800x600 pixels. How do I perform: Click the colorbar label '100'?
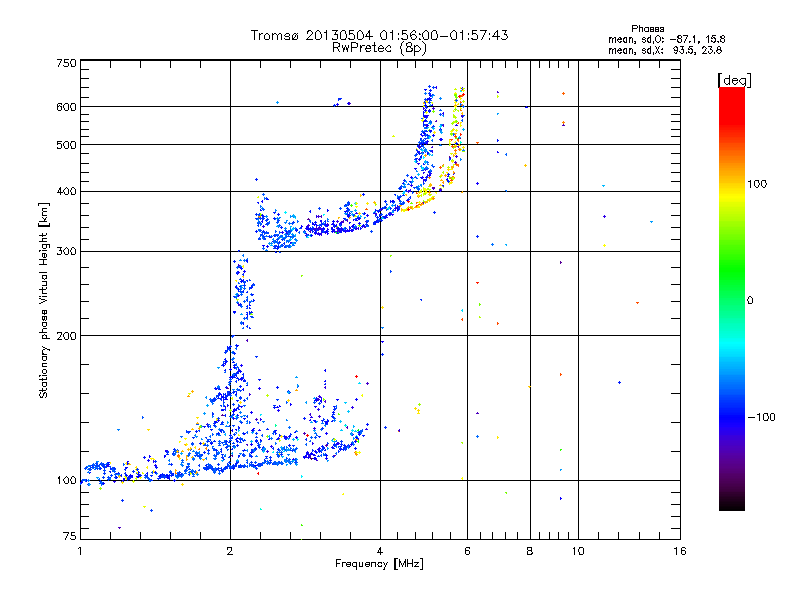click(x=757, y=184)
